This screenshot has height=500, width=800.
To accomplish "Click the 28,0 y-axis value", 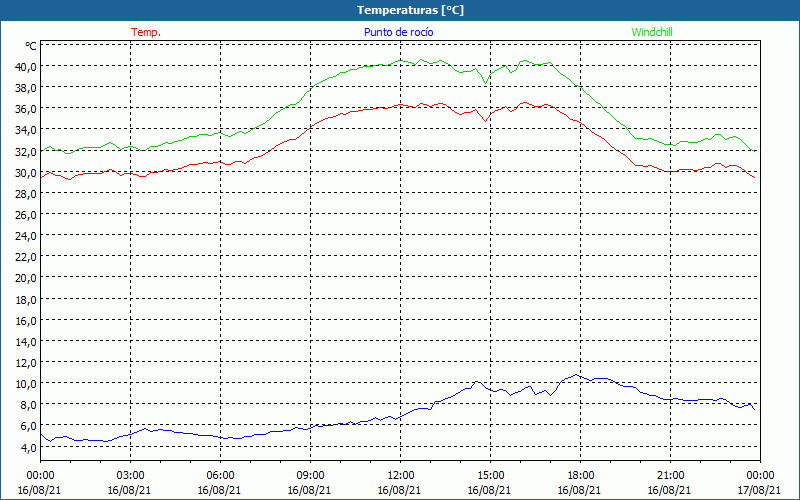I will click(27, 194).
